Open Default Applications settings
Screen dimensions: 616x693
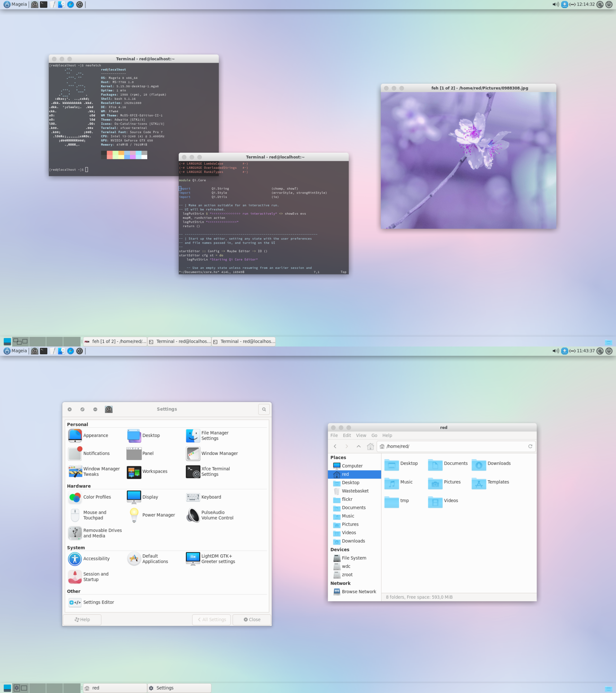click(148, 559)
